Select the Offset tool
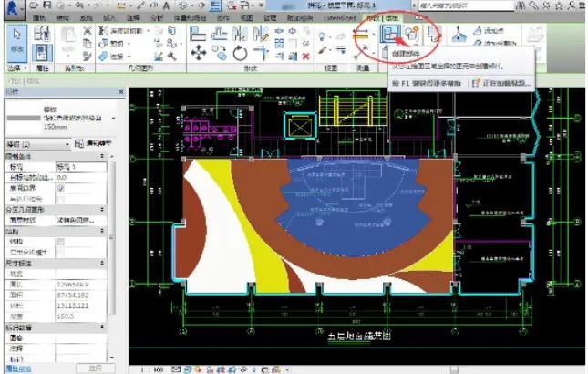The height and width of the screenshot is (374, 588). (x=219, y=33)
